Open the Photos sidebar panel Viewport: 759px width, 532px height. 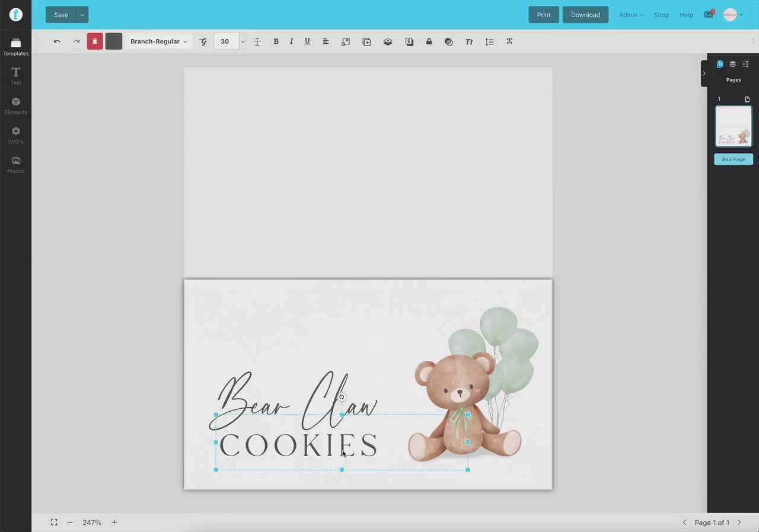[16, 165]
